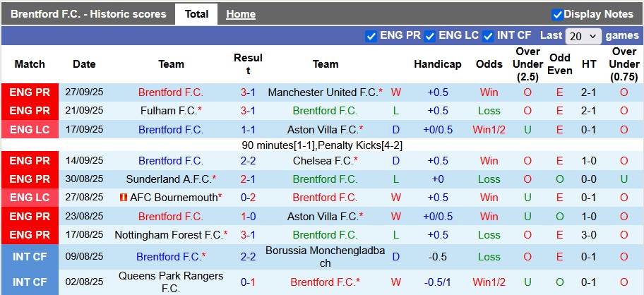Image resolution: width=644 pixels, height=295 pixels.
Task: Open the Manchester United F.C. team link
Action: pyautogui.click(x=323, y=92)
